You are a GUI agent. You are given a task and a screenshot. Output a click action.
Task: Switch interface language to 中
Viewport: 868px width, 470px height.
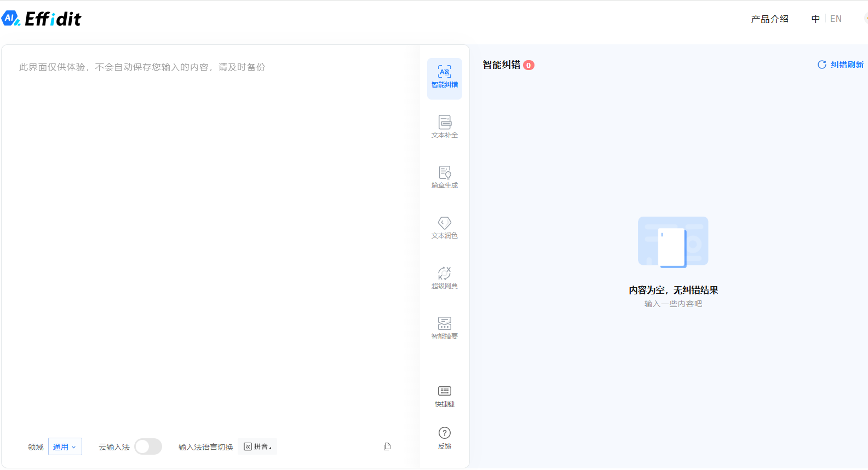[815, 19]
